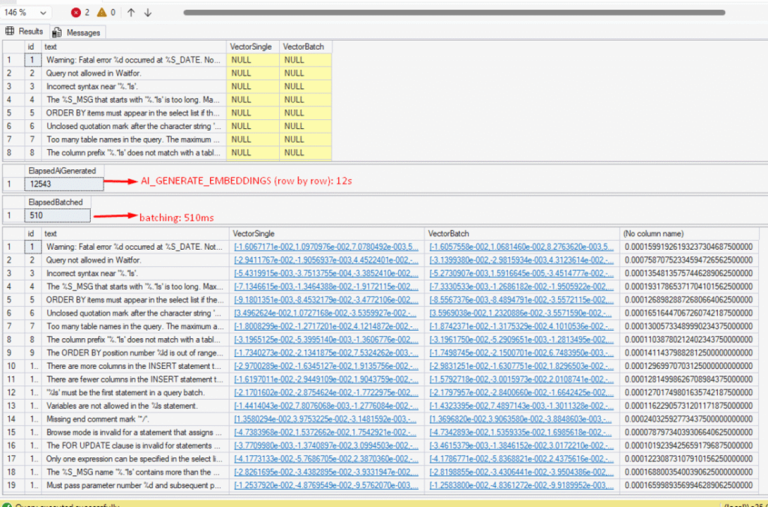This screenshot has height=507, width=768.
Task: Switch to the Messages tab
Action: click(77, 32)
